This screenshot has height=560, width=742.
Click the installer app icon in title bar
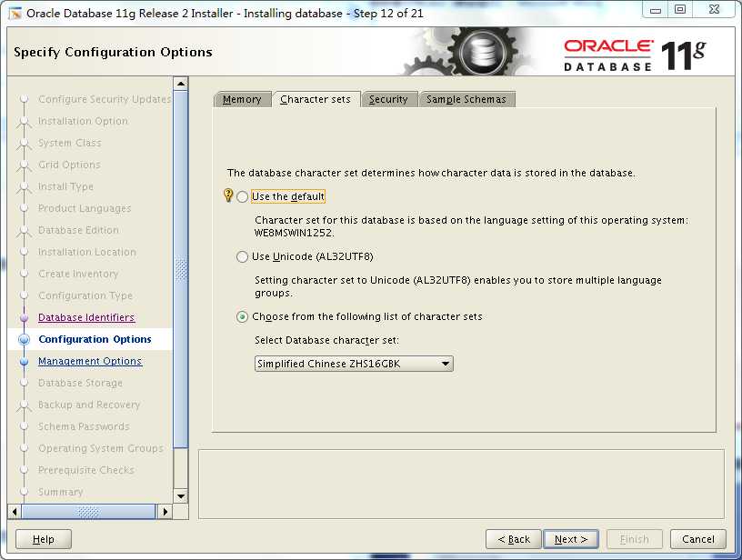[x=15, y=14]
